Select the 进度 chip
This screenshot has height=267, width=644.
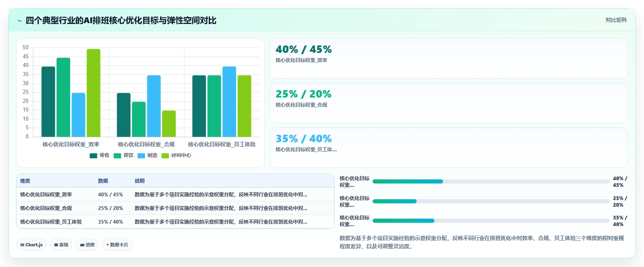click(87, 245)
